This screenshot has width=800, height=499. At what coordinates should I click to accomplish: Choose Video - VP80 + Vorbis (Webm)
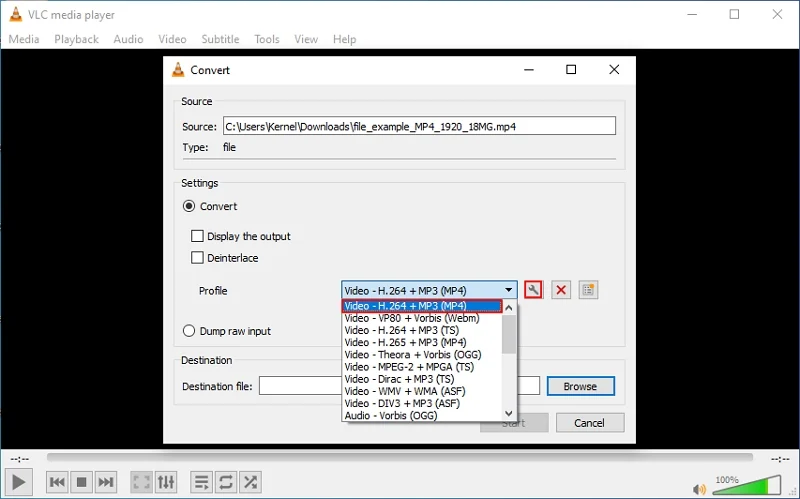tap(422, 318)
